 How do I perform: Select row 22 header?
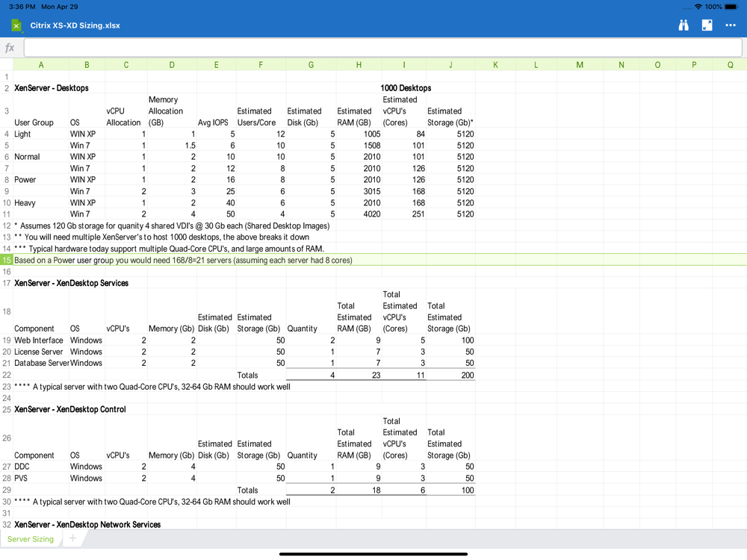coord(7,375)
